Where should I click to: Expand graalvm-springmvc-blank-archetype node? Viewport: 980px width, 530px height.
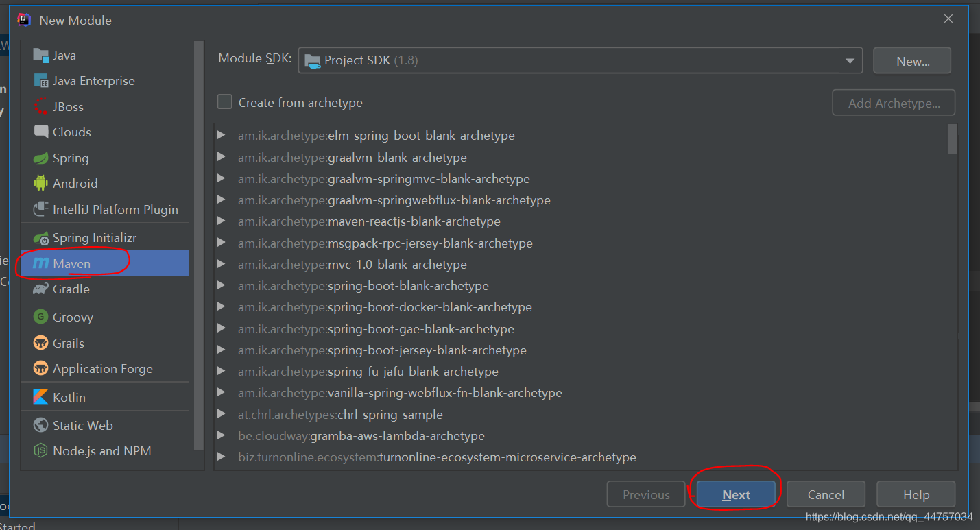point(221,178)
